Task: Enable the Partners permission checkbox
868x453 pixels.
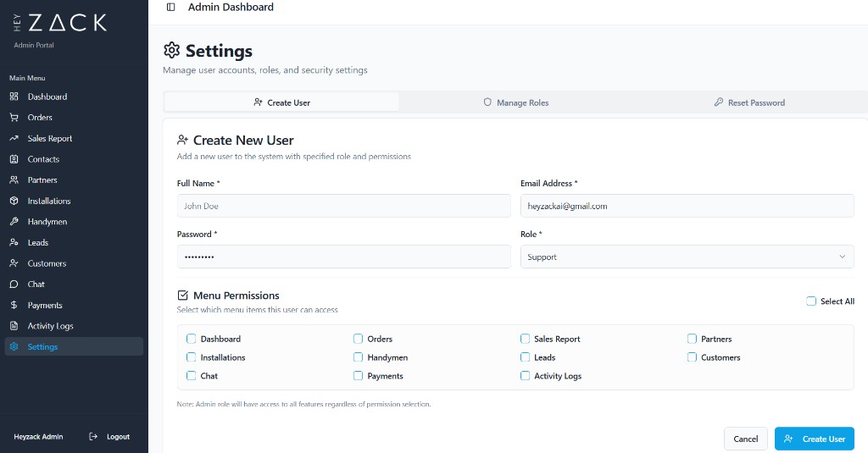Action: [692, 339]
